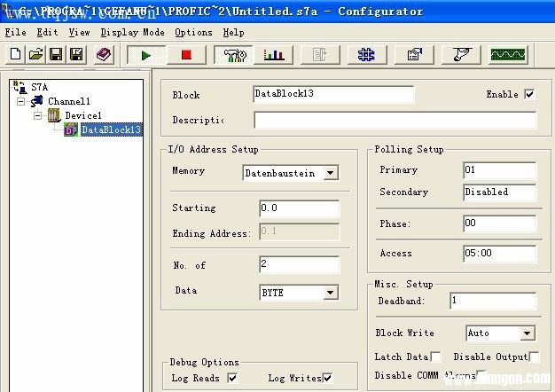Viewport: 555px width, 392px height.
Task: Select the S7A root tree item
Action: pos(39,88)
